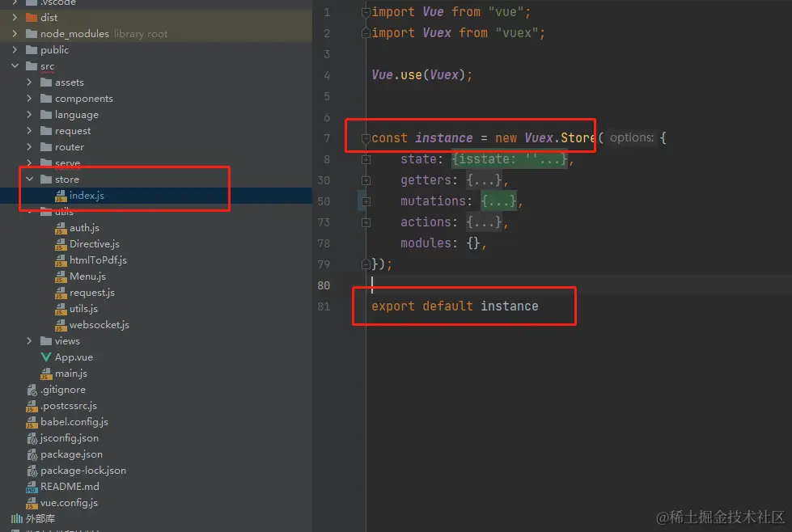Click the public folder icon

[32, 50]
